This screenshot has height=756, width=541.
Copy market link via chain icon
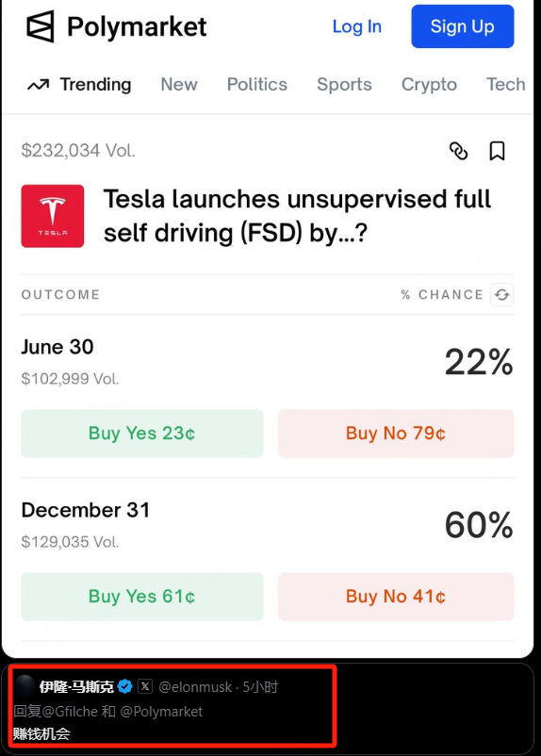click(458, 151)
